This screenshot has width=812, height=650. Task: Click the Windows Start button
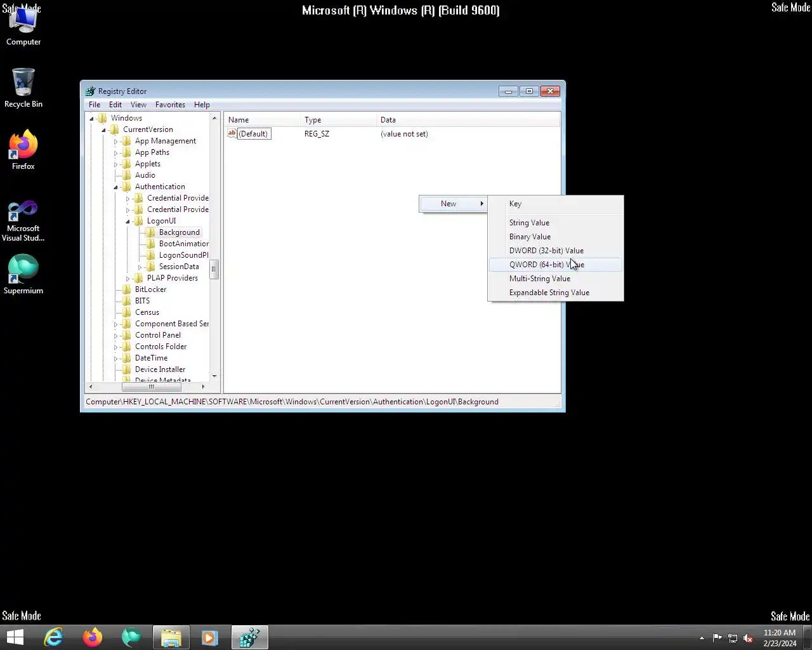click(15, 637)
